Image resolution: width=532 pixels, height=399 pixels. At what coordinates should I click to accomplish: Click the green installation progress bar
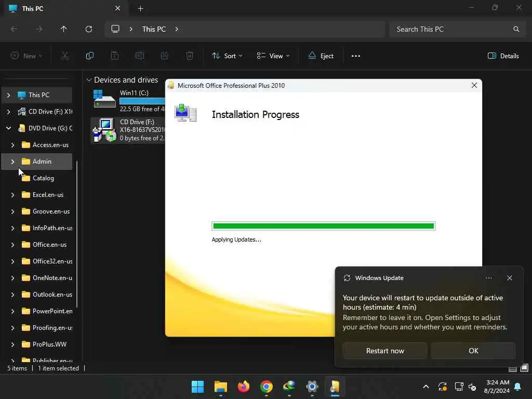(x=323, y=226)
